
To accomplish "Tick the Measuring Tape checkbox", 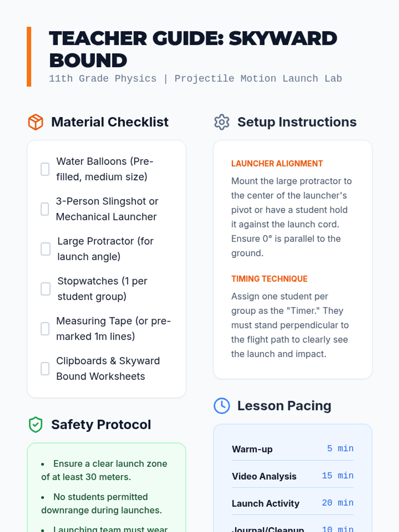I will tap(45, 329).
